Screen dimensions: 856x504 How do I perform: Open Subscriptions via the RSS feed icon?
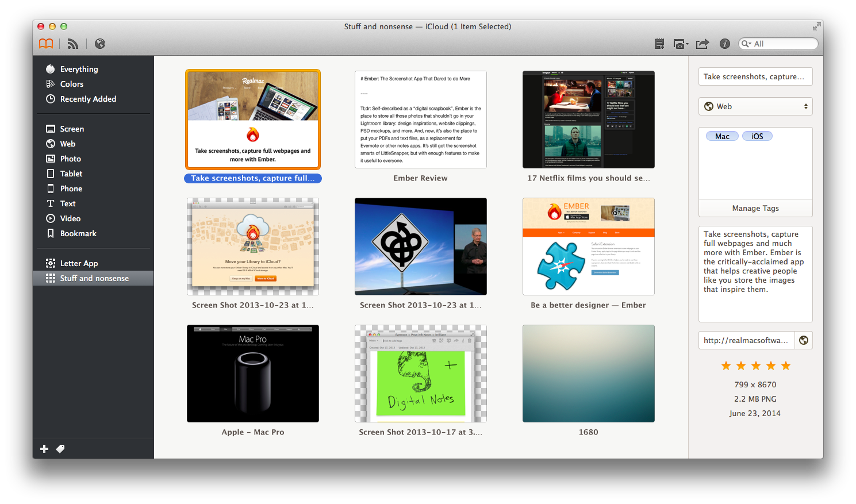pos(73,44)
